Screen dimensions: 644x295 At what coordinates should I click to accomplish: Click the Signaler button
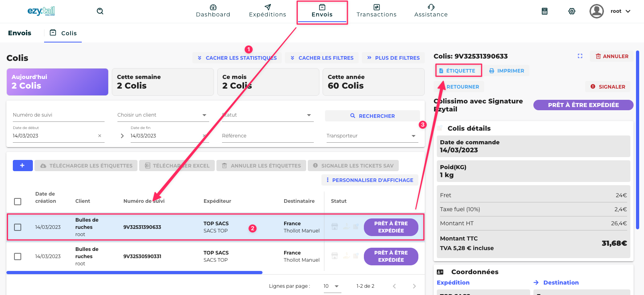click(x=608, y=87)
